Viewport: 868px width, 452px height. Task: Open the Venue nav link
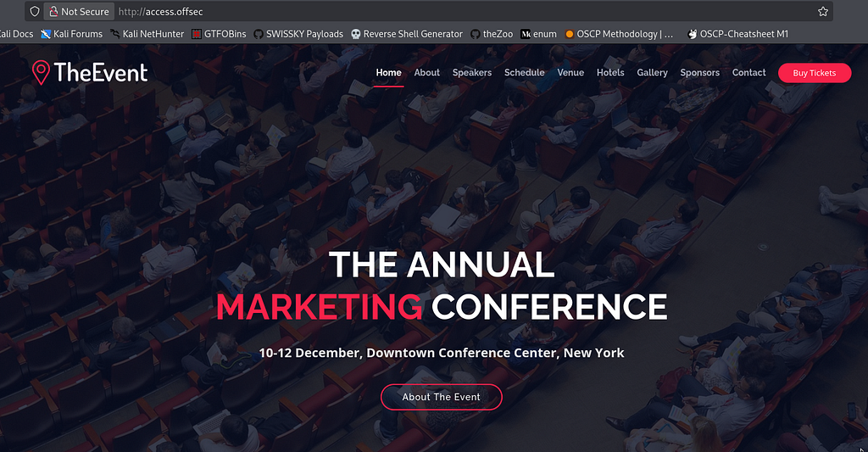[x=570, y=73]
